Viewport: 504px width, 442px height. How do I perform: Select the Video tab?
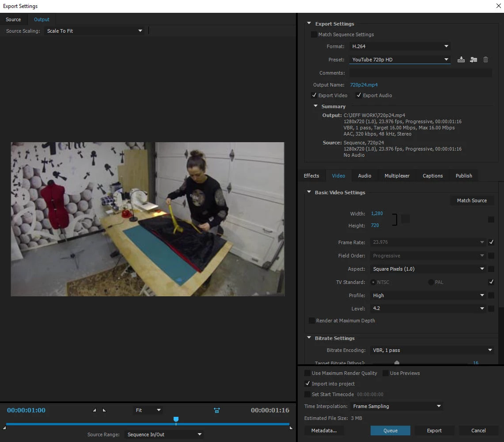click(x=338, y=176)
